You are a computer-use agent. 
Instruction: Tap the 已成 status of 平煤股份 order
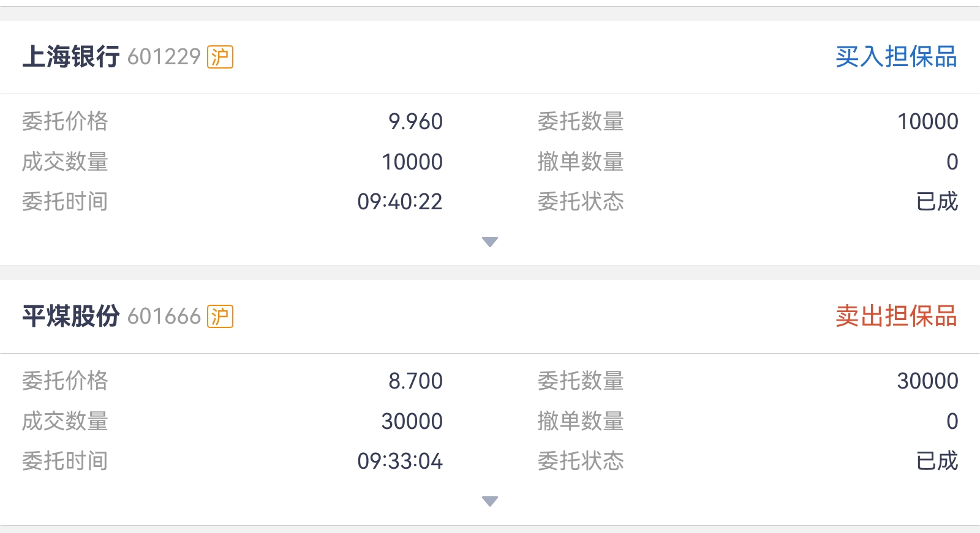(x=937, y=461)
